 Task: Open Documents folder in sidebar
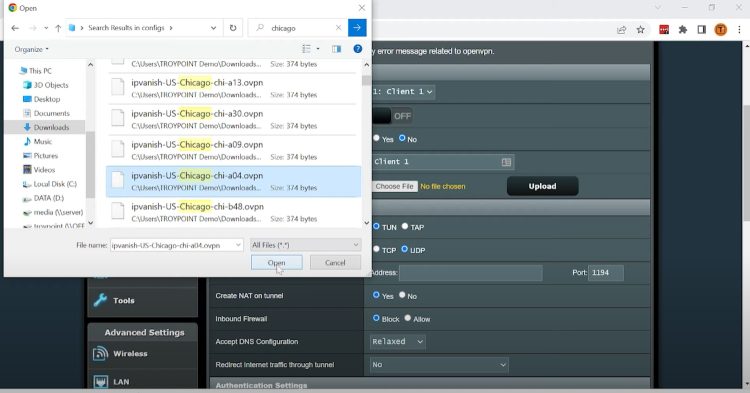coord(46,113)
